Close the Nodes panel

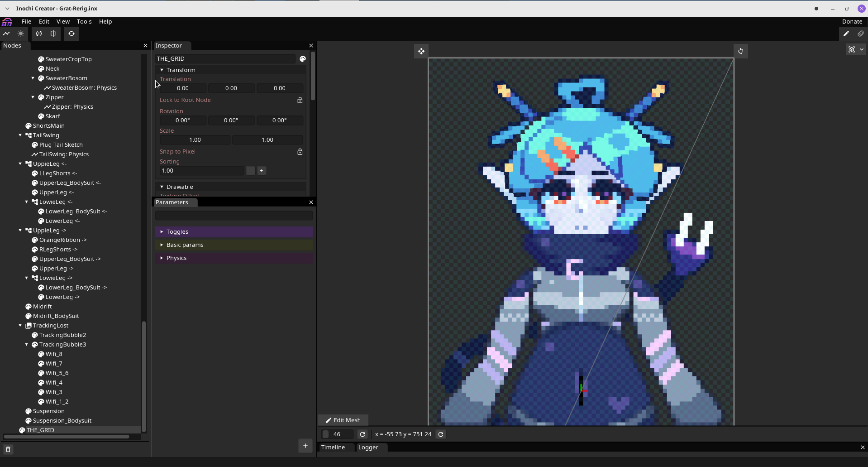pos(145,46)
